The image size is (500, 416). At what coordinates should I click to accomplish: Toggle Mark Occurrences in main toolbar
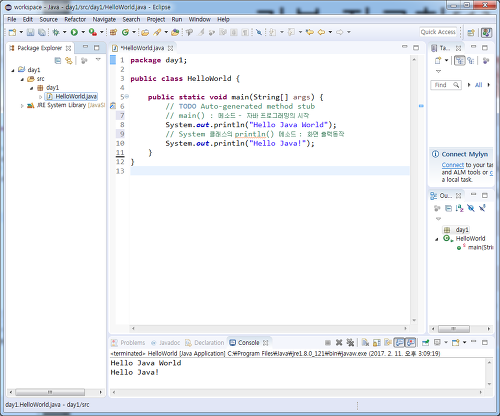click(x=201, y=32)
